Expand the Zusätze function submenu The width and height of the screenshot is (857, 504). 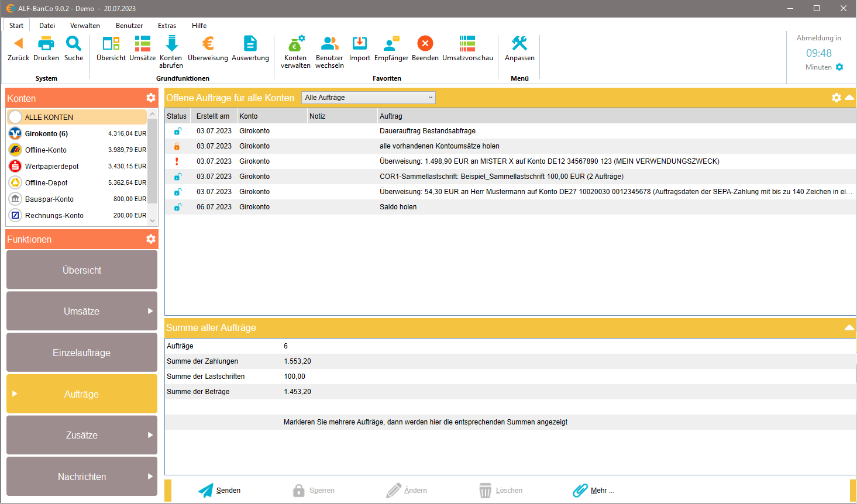click(150, 435)
